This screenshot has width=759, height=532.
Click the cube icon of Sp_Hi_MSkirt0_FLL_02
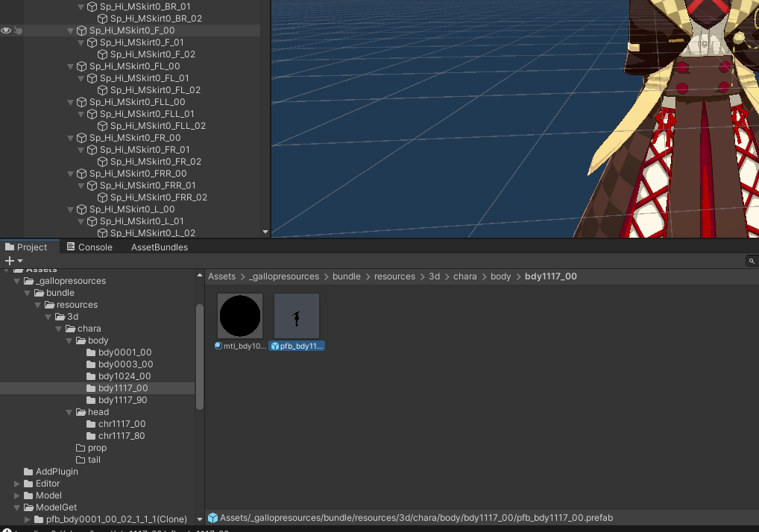point(103,126)
